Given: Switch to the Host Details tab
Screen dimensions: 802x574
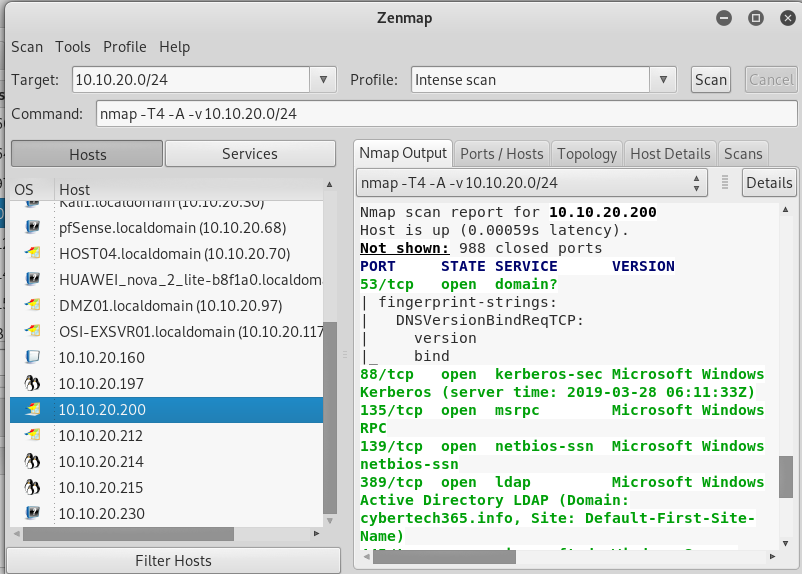Looking at the screenshot, I should (x=670, y=154).
